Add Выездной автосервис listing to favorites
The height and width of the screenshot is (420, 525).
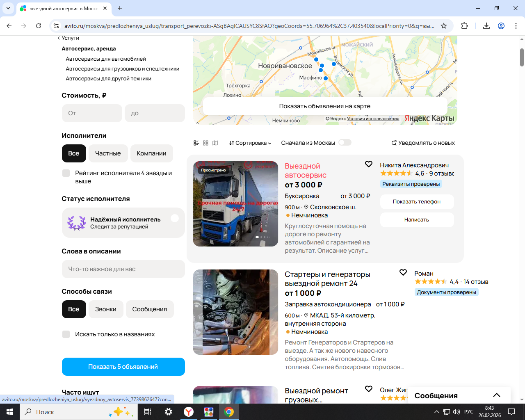(369, 164)
